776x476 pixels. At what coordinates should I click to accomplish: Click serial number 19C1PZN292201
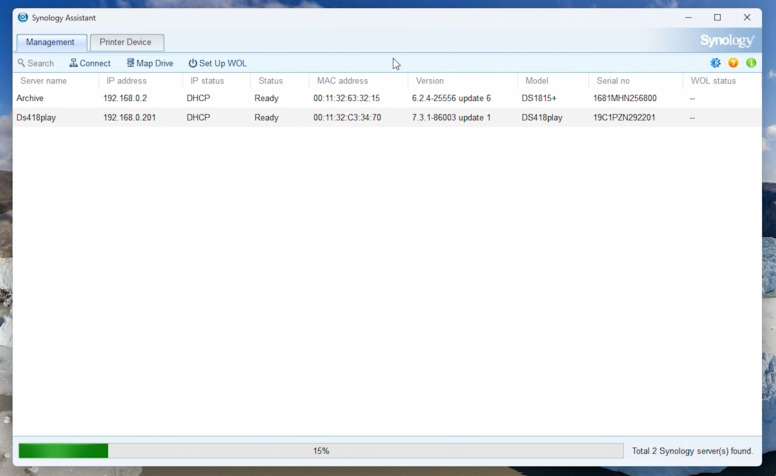[624, 118]
